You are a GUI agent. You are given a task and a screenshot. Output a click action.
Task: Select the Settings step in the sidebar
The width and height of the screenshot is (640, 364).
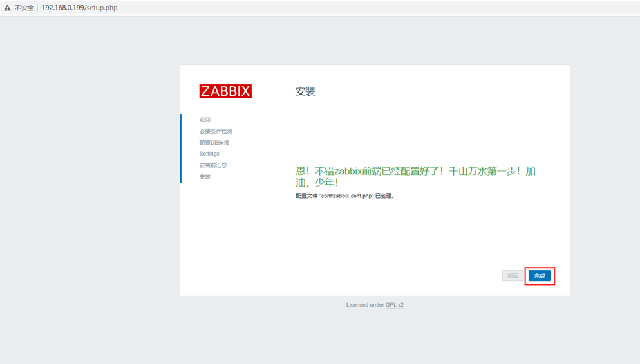pyautogui.click(x=209, y=154)
